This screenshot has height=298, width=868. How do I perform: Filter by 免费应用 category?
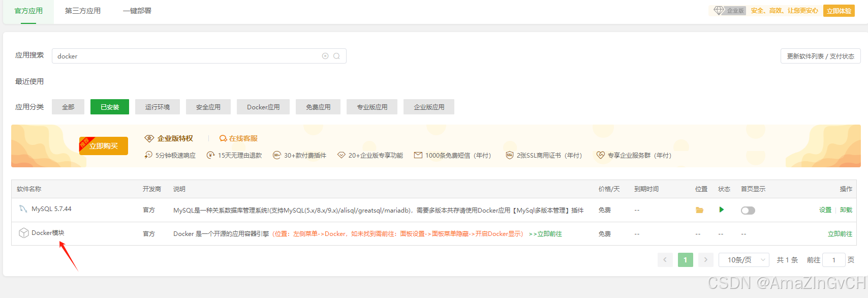[318, 107]
